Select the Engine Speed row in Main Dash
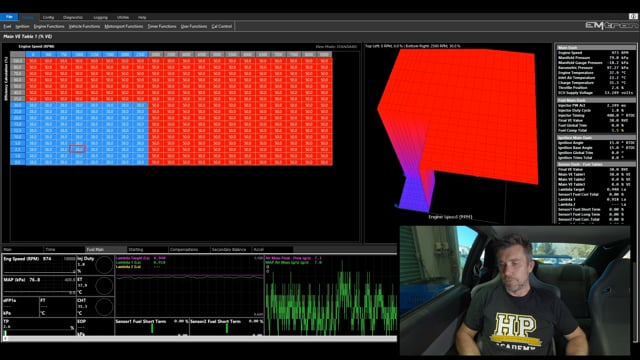The image size is (640, 360). click(596, 53)
